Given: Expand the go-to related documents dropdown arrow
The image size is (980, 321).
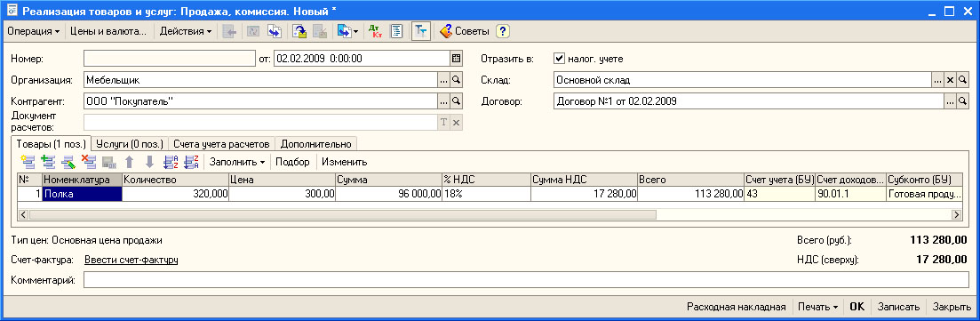Looking at the screenshot, I should point(356,30).
